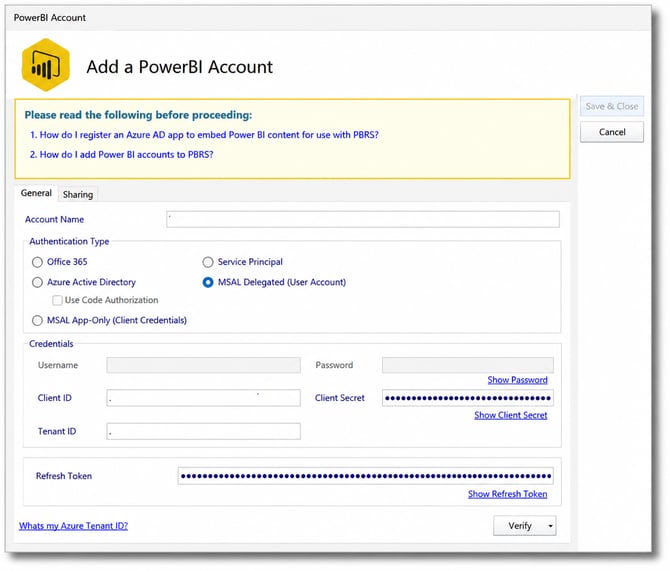Select Azure Active Directory authentication
The width and height of the screenshot is (670, 571).
pos(37,282)
